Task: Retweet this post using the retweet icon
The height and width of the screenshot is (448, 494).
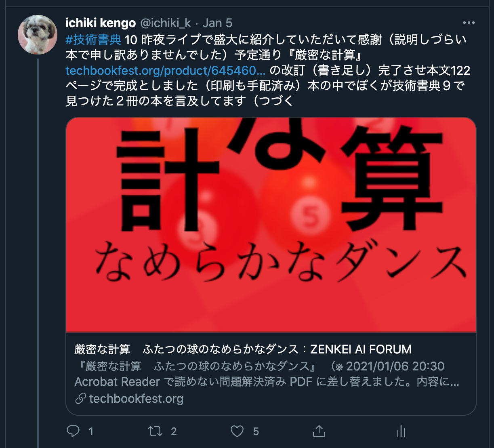Action: pyautogui.click(x=155, y=431)
